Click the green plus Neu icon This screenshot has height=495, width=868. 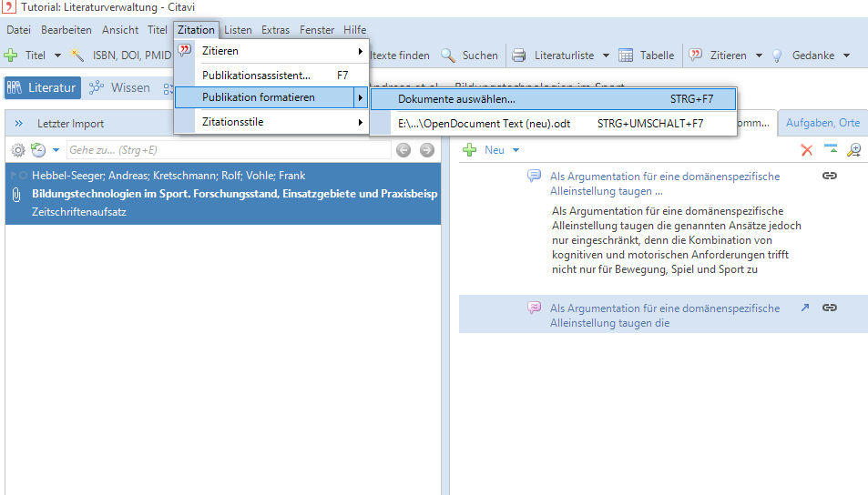tap(469, 150)
